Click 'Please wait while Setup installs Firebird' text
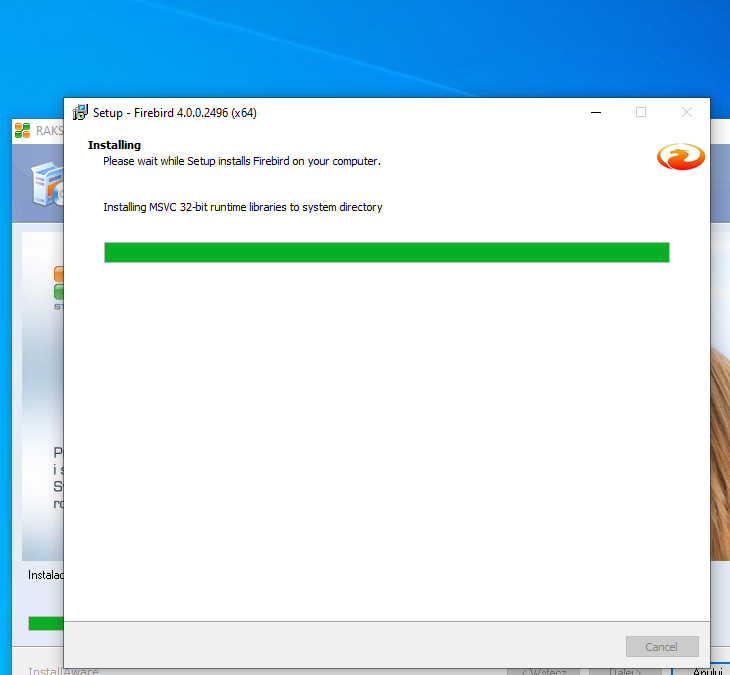 [242, 161]
